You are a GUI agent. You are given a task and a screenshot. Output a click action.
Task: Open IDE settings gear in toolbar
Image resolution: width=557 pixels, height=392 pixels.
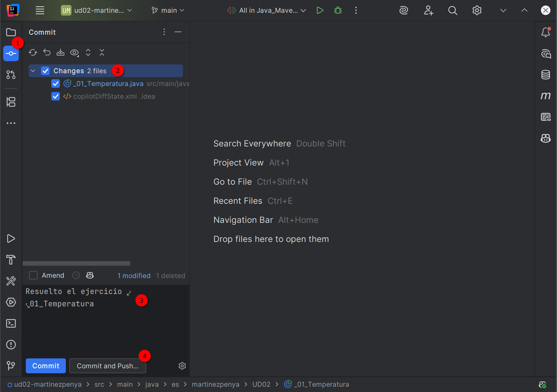(477, 10)
